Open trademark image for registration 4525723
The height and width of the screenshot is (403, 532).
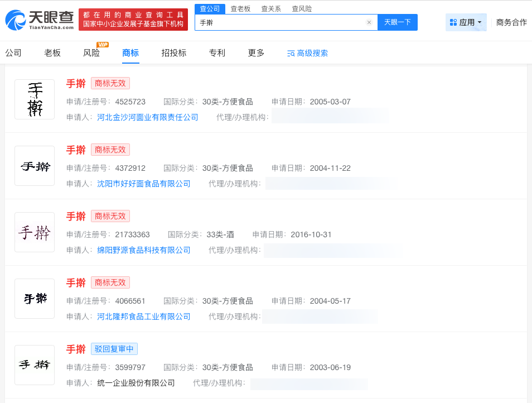point(35,99)
